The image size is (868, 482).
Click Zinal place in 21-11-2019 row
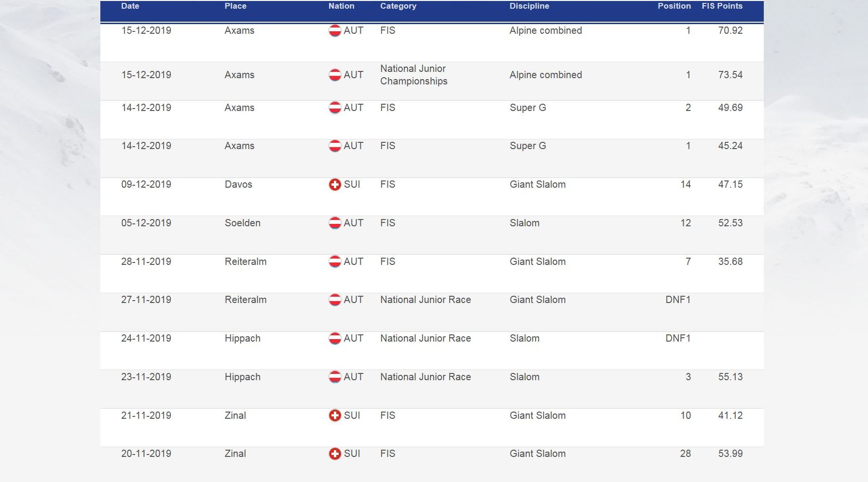coord(235,415)
